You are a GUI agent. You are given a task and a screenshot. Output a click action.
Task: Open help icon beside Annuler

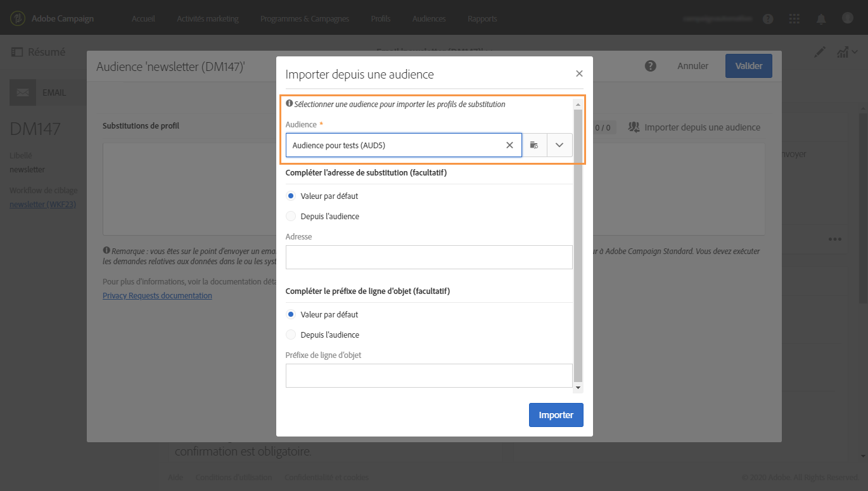pos(650,66)
